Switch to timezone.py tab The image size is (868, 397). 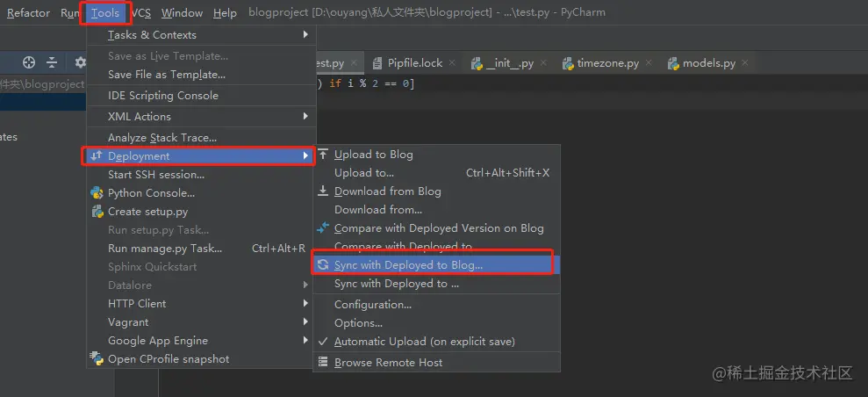pyautogui.click(x=608, y=63)
